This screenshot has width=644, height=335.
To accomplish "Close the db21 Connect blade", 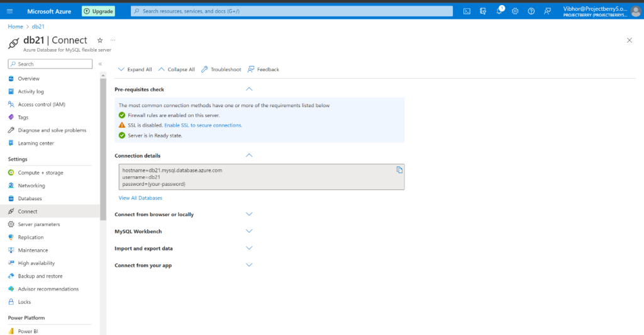I will tap(629, 40).
